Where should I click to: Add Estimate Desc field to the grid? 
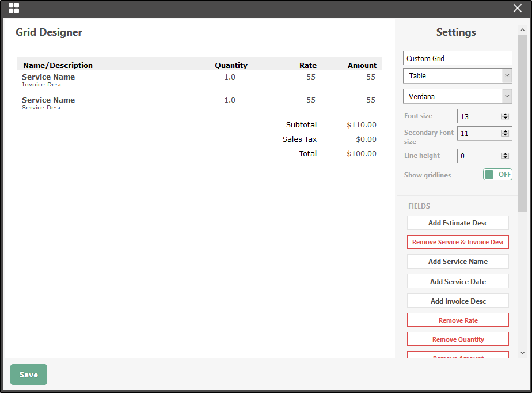[457, 222]
